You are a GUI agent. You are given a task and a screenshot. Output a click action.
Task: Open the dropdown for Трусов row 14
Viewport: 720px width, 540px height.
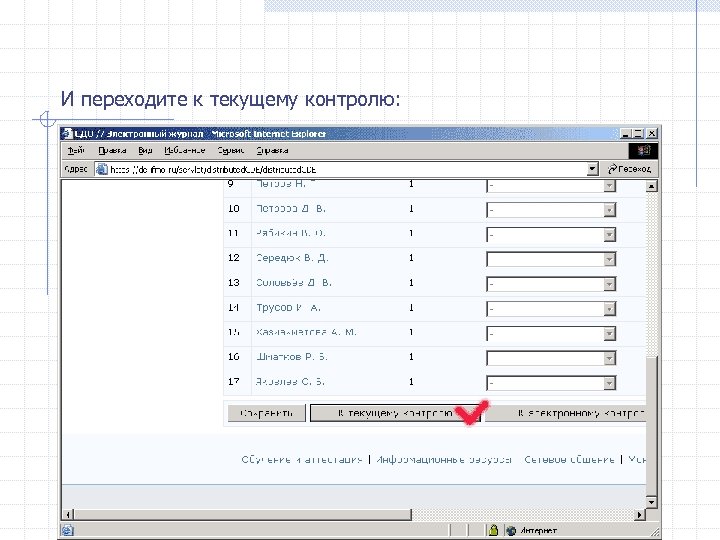click(x=609, y=309)
